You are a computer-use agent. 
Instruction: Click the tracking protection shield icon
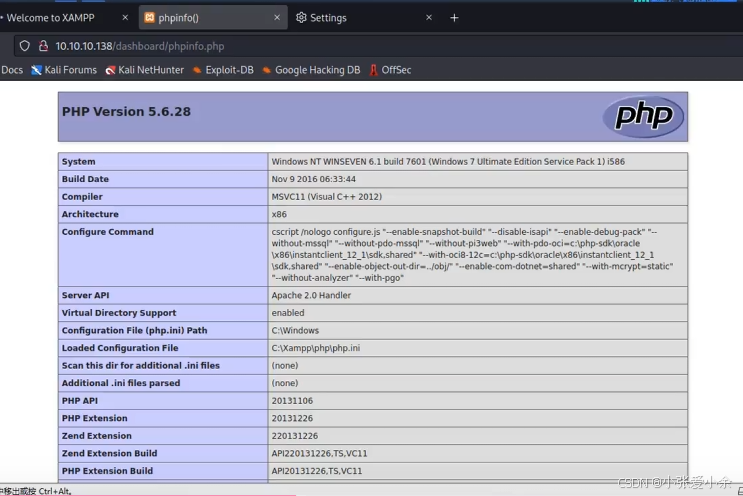tap(24, 46)
